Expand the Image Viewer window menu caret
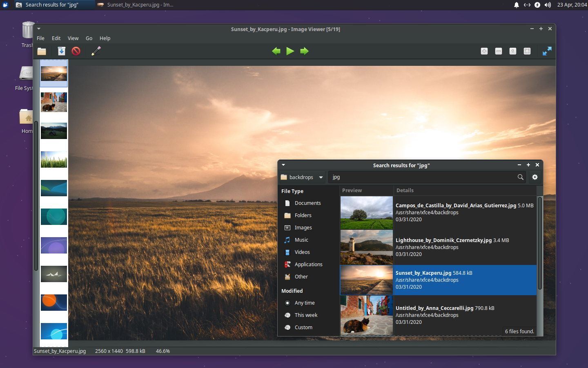The height and width of the screenshot is (368, 588). point(39,29)
